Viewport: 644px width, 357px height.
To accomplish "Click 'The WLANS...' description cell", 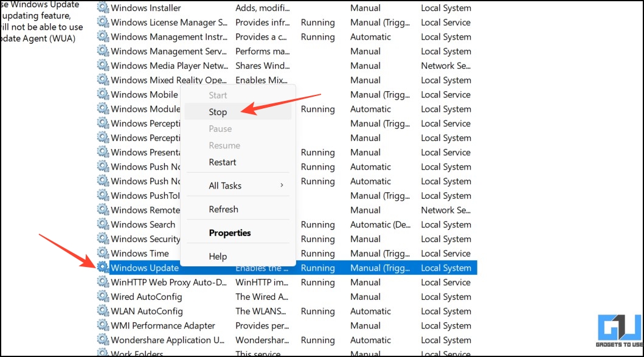I will pyautogui.click(x=261, y=311).
